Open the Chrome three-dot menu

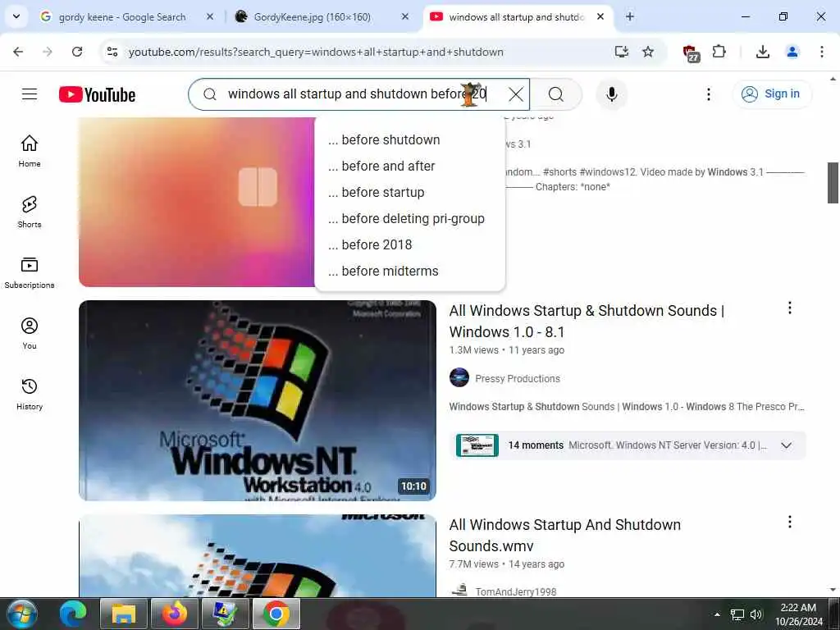point(821,52)
